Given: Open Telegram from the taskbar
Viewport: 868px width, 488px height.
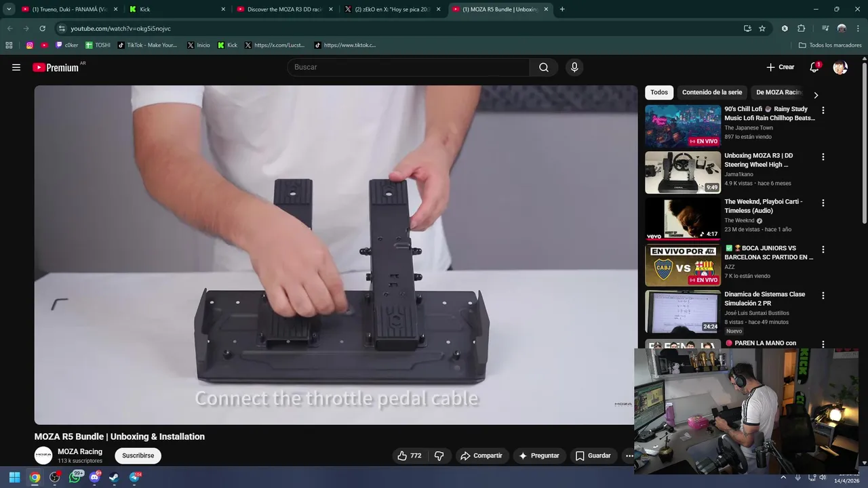Looking at the screenshot, I should (x=134, y=477).
